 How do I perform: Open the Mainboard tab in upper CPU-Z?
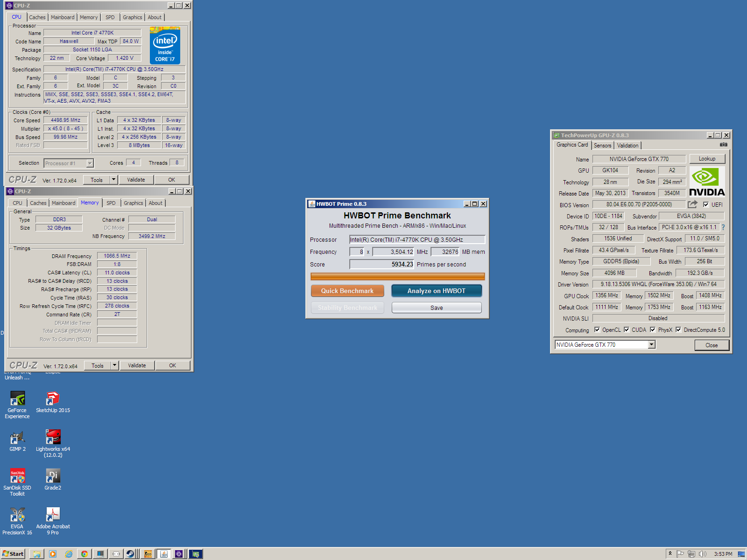pos(63,17)
